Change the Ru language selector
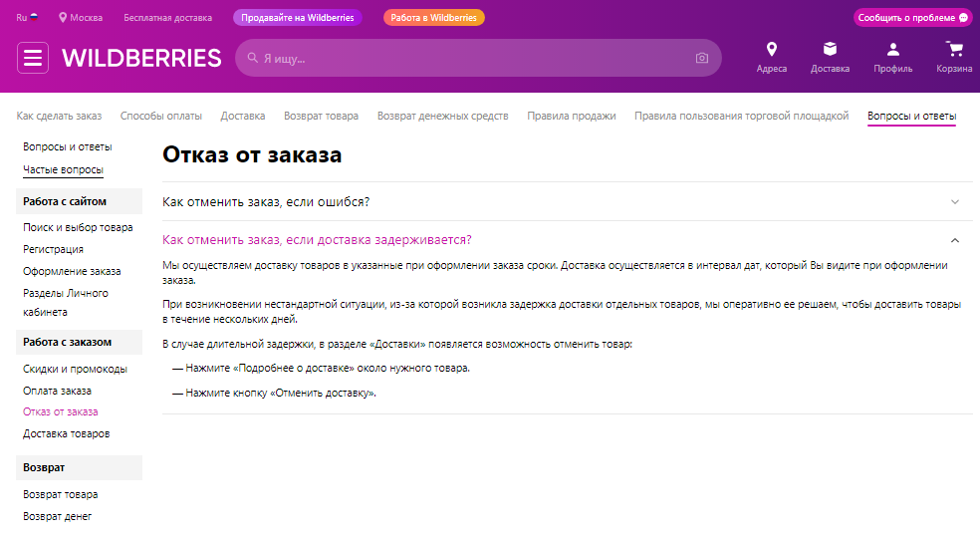Viewport: 980px width, 541px height. pos(27,18)
